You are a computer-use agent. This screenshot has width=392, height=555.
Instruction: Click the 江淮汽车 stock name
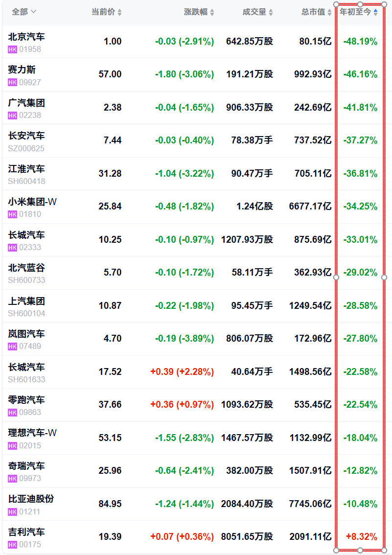(26, 169)
